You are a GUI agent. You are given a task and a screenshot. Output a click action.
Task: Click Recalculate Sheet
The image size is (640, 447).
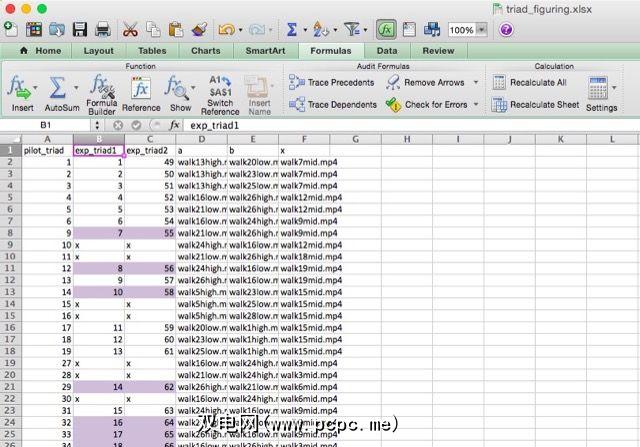[535, 105]
